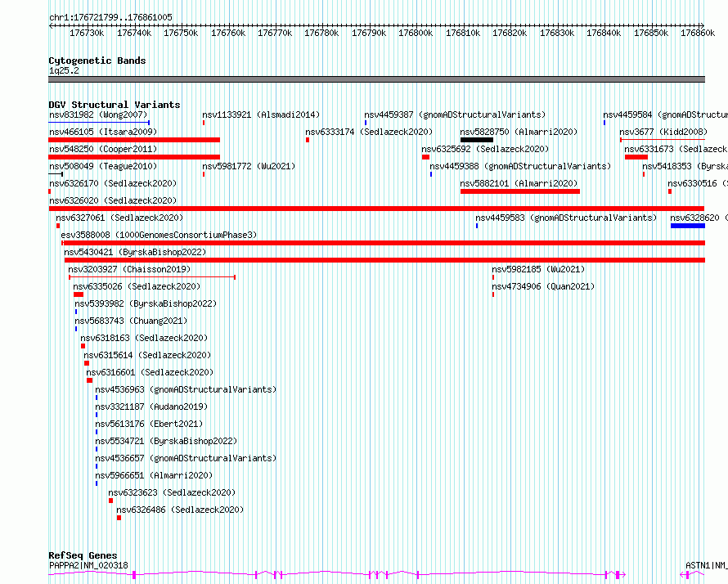Image resolution: width=728 pixels, height=584 pixels.
Task: Open nsv6335026 (Sedlazeck2020) label
Action: pyautogui.click(x=137, y=286)
